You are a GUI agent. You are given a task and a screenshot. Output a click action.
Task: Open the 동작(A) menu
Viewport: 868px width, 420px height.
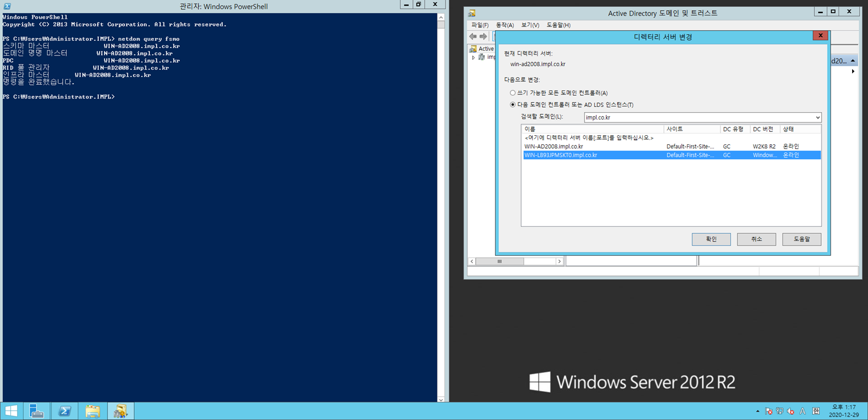[x=505, y=25]
